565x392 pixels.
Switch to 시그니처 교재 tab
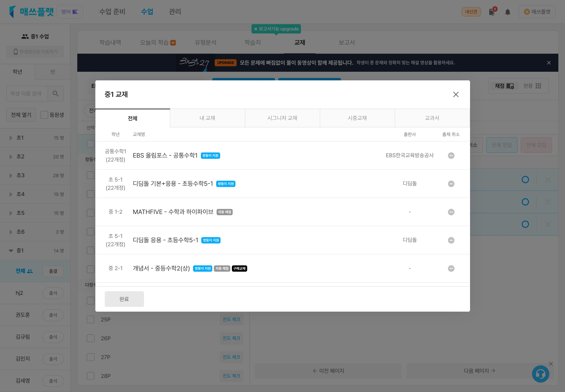point(282,118)
